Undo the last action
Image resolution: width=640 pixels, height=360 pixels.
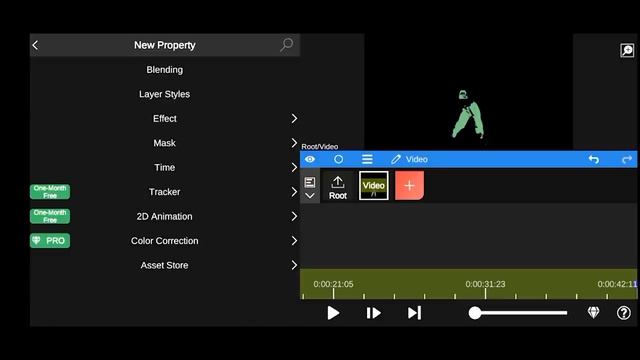coord(594,160)
